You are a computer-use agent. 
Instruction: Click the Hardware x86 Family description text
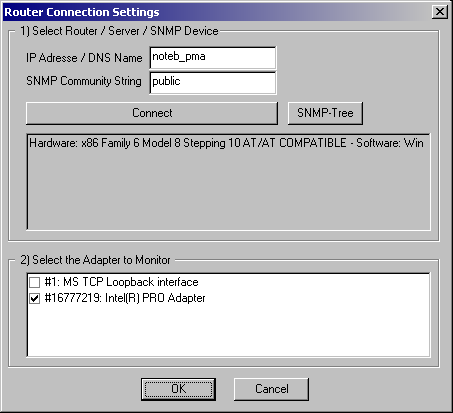click(226, 143)
